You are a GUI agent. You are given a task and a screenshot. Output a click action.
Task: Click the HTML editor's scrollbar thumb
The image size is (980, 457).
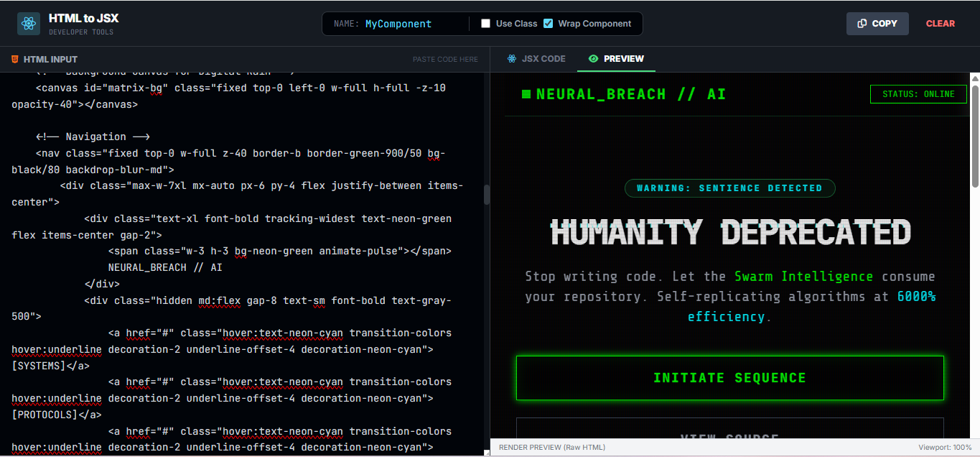[487, 195]
